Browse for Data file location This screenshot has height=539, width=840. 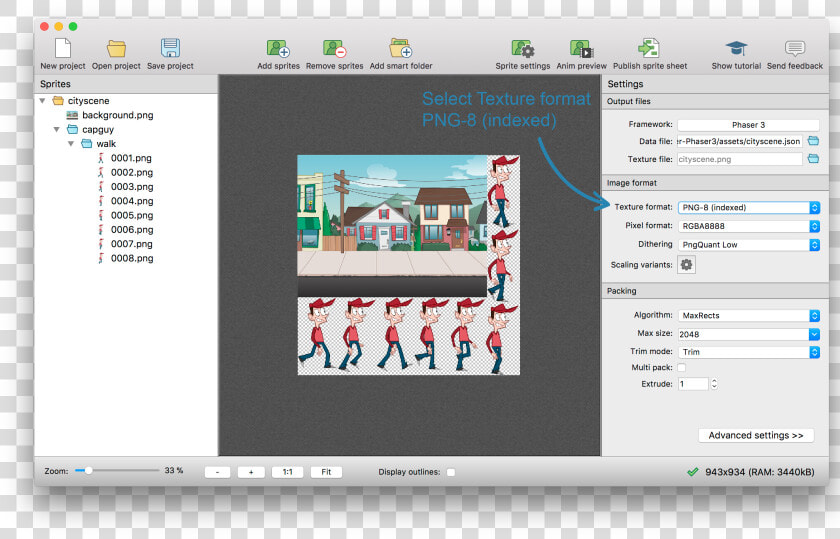coord(813,141)
